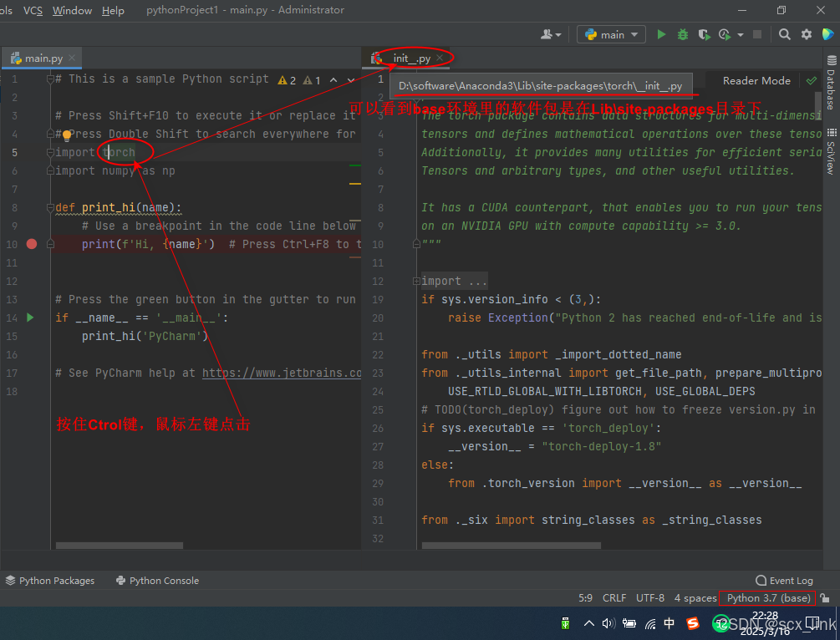Run with coverage icon in toolbar
The image size is (840, 640).
[704, 35]
